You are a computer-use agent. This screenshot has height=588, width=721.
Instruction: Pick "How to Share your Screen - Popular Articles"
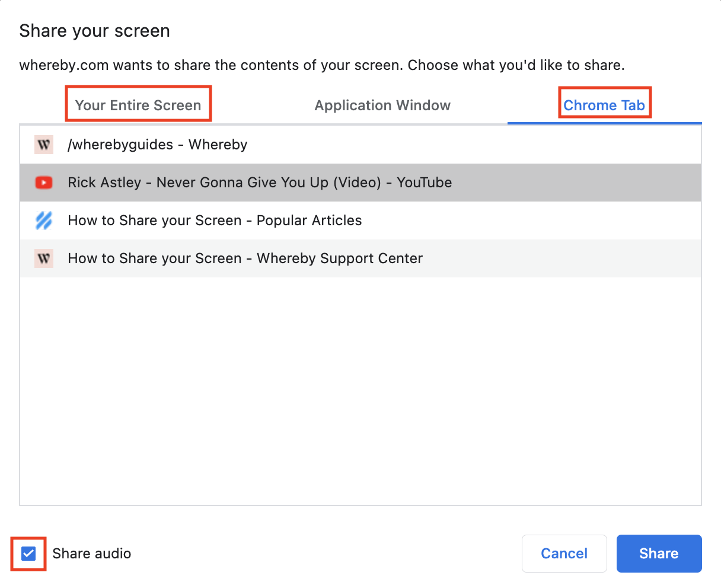click(215, 220)
